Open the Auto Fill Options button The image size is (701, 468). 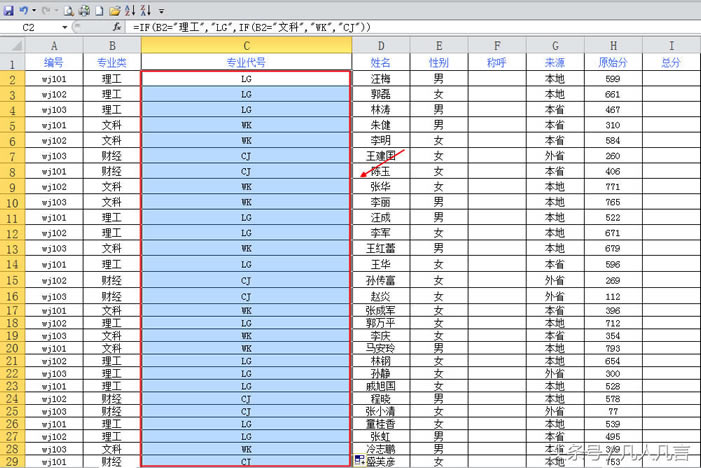pyautogui.click(x=359, y=460)
